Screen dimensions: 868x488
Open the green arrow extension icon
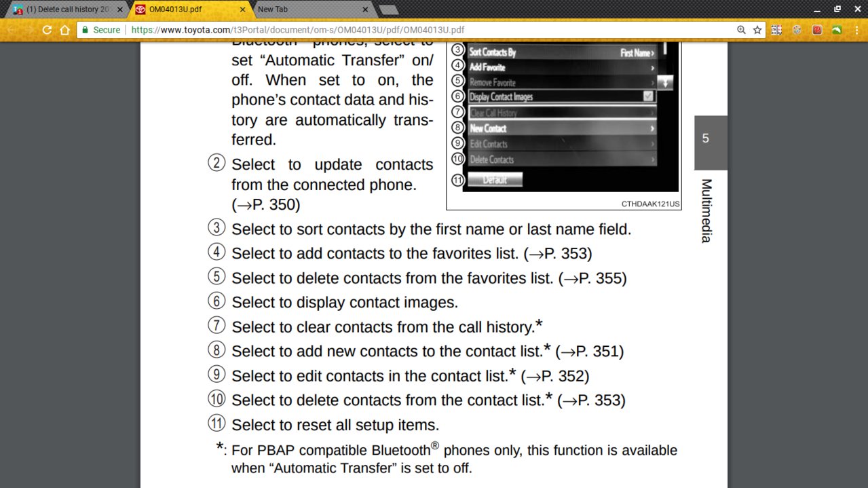coord(837,30)
